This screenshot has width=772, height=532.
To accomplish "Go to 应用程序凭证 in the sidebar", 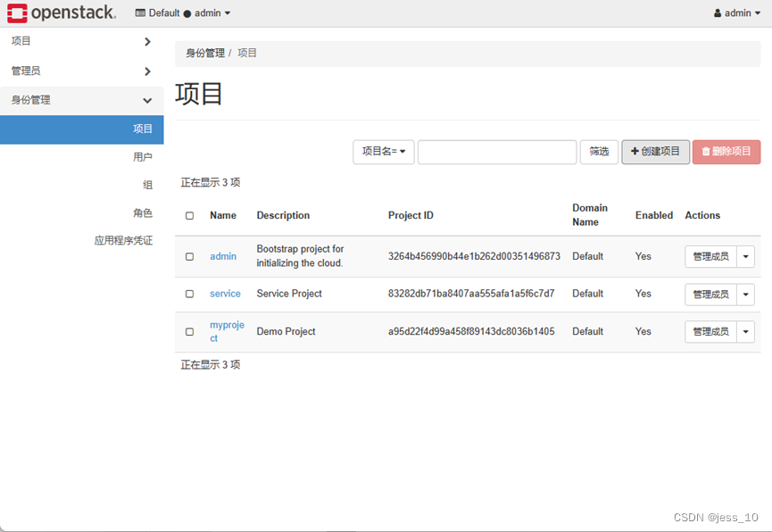I will coord(123,240).
